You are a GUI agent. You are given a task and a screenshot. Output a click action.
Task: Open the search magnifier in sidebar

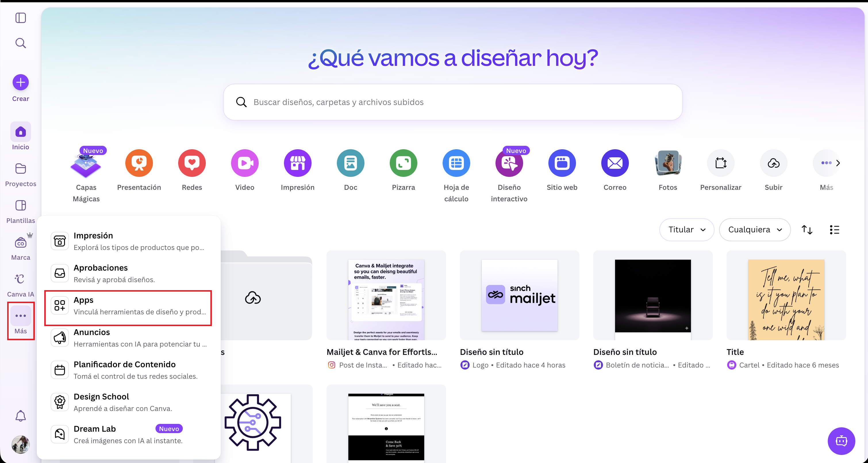pyautogui.click(x=21, y=43)
